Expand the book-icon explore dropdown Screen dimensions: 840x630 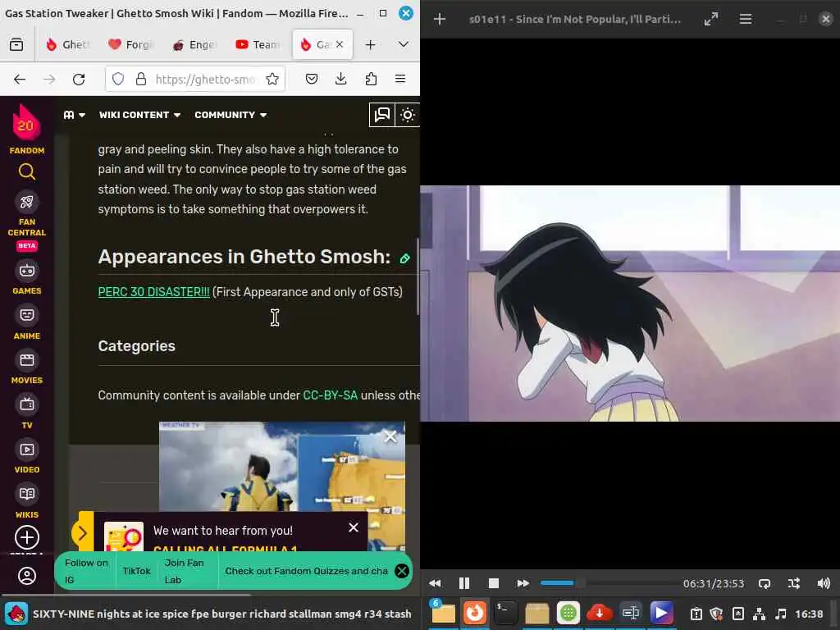[x=75, y=115]
